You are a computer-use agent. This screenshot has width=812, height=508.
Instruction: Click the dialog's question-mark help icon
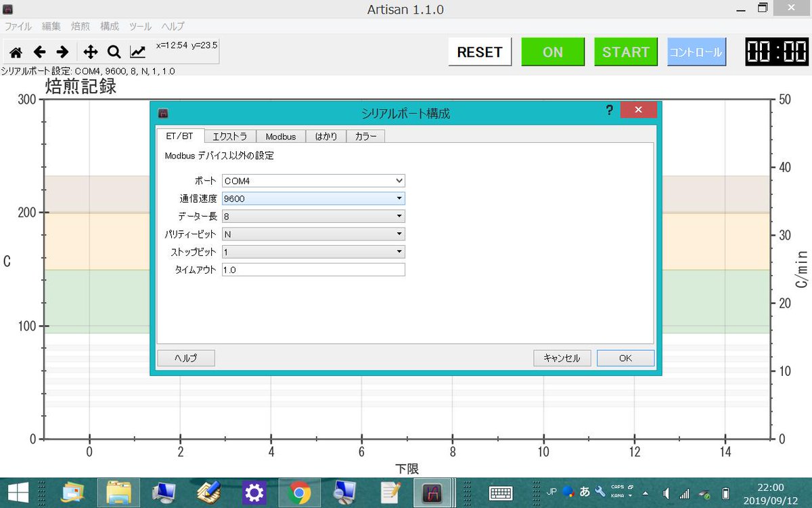(610, 110)
